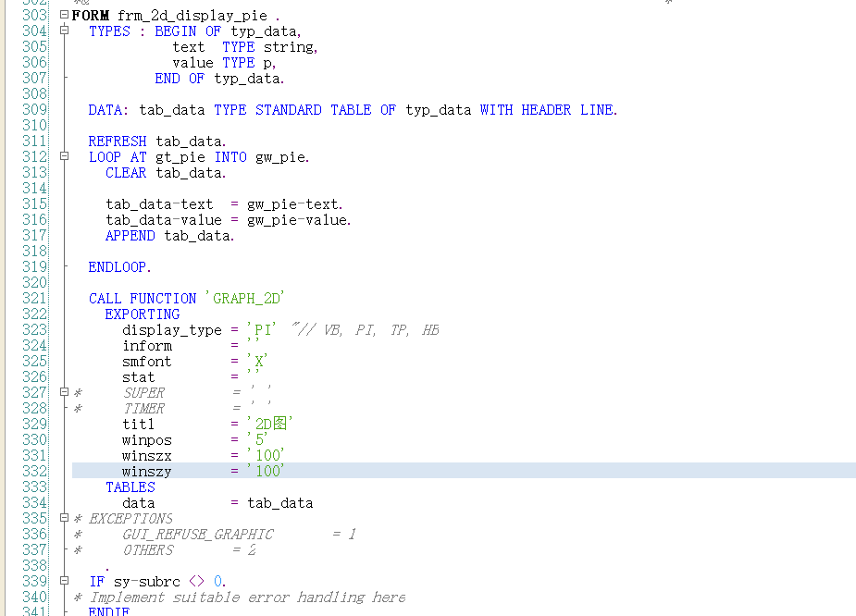Collapse the TYPES BEGIN OF fold marker
Viewport: 856px width, 616px height.
(65, 31)
